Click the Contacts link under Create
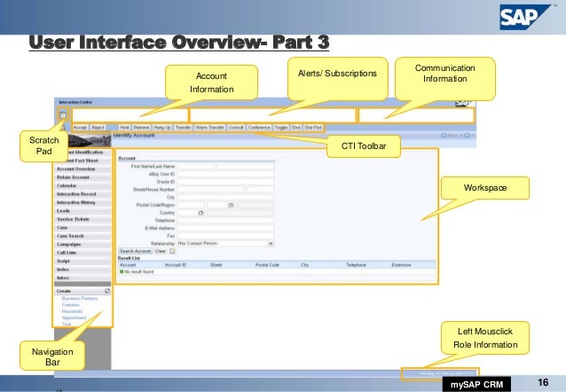 (x=70, y=305)
